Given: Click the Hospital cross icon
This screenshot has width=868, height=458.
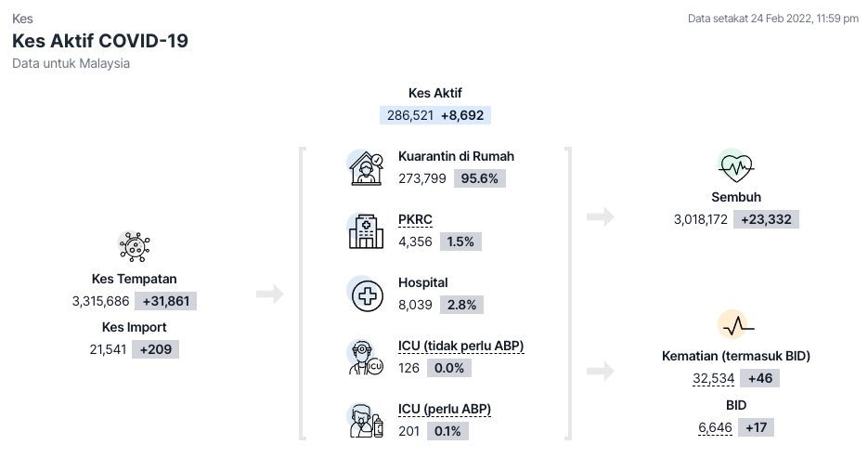Looking at the screenshot, I should [x=366, y=294].
